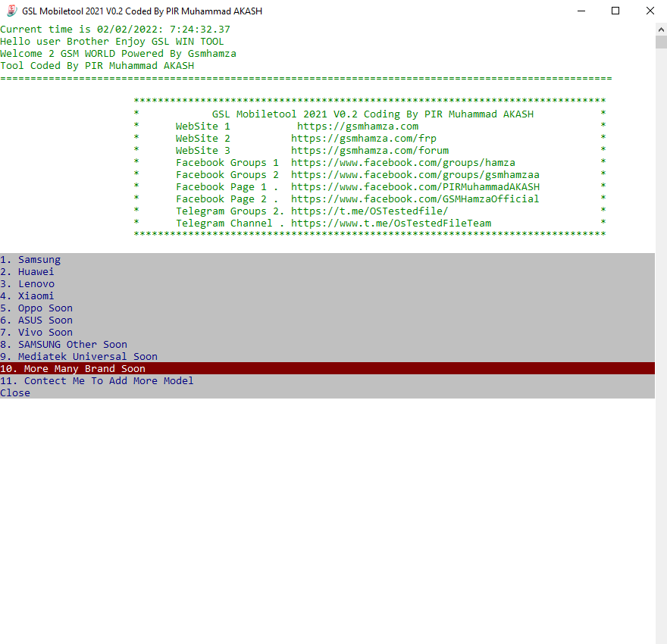Screen dimensions: 667x644
Task: Select menu option 1. Samsung
Action: tap(327, 259)
